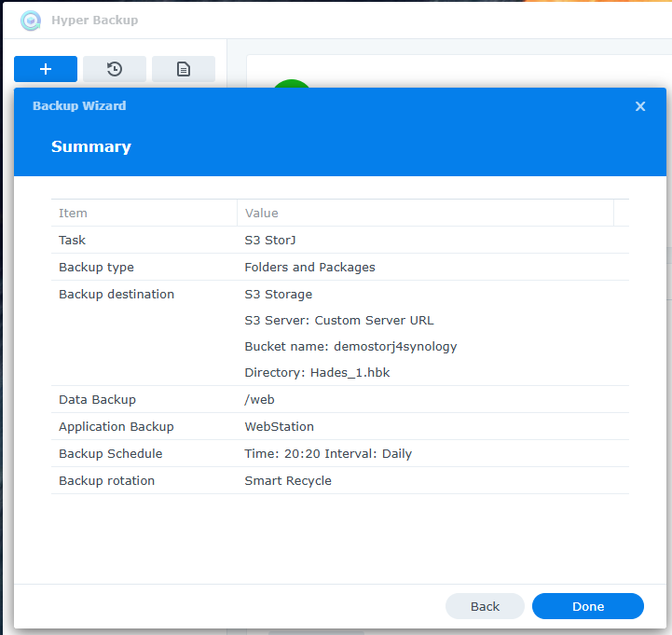Image resolution: width=672 pixels, height=635 pixels.
Task: Click the 'Task' row label
Action: coord(72,241)
